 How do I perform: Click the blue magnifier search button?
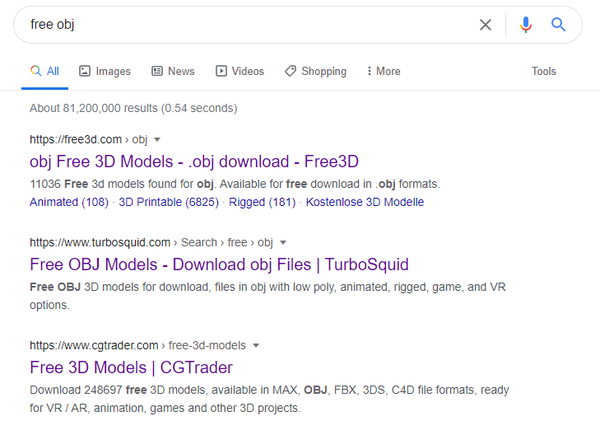tap(559, 25)
